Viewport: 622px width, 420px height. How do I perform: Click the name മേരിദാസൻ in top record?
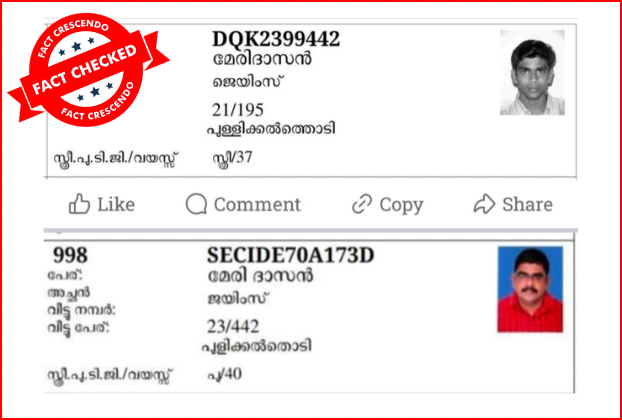(x=262, y=59)
